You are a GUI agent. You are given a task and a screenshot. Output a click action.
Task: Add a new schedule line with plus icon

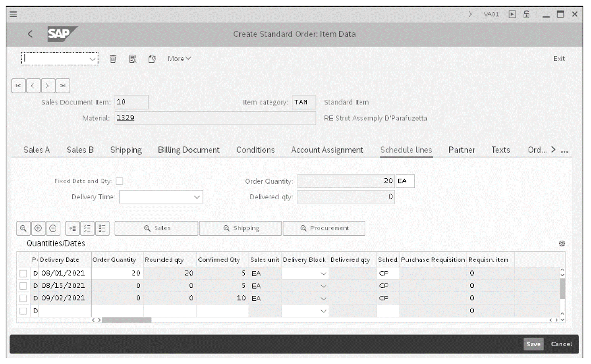[38, 228]
